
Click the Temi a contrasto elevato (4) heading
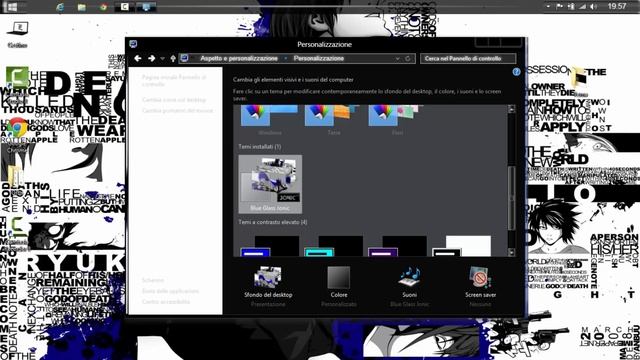(273, 222)
